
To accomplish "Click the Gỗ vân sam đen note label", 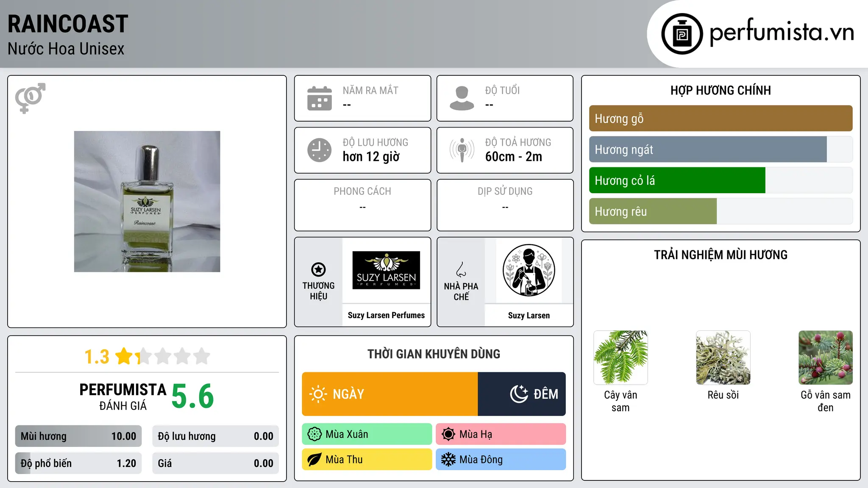I will tap(826, 401).
